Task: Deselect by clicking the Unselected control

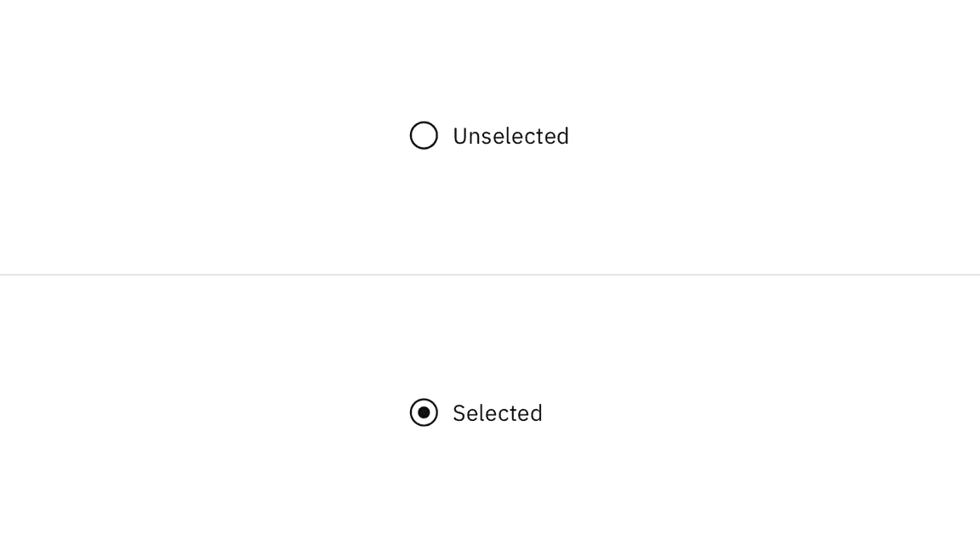Action: [x=424, y=135]
